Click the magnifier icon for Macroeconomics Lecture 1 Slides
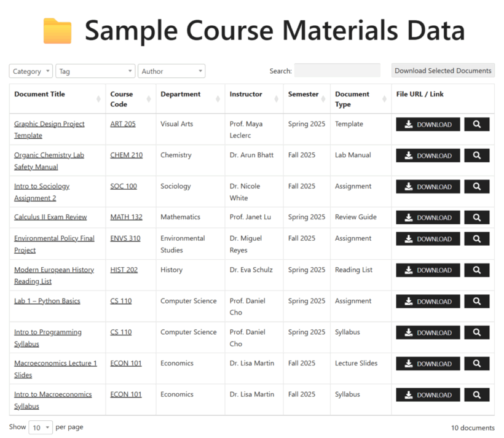This screenshot has height=438, width=504. point(477,364)
